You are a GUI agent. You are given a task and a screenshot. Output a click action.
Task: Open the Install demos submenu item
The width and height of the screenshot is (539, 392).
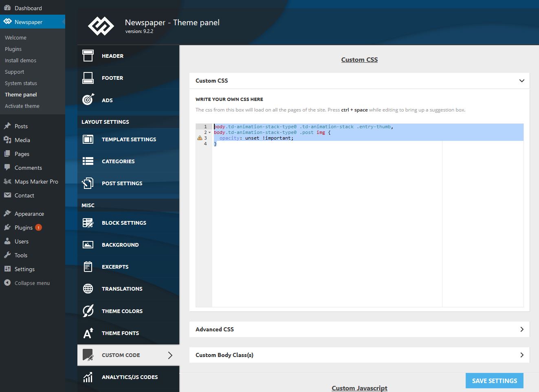click(x=20, y=60)
